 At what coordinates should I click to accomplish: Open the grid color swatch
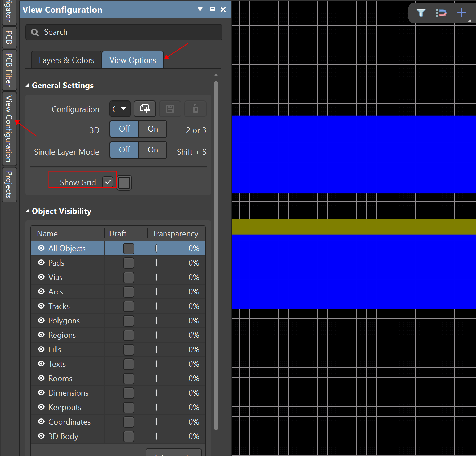point(124,182)
